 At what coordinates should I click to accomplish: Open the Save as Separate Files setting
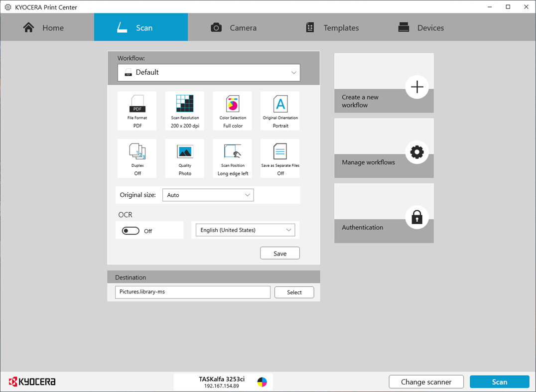279,158
